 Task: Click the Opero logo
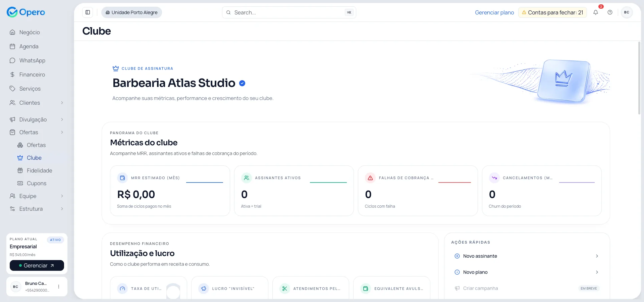(x=26, y=12)
